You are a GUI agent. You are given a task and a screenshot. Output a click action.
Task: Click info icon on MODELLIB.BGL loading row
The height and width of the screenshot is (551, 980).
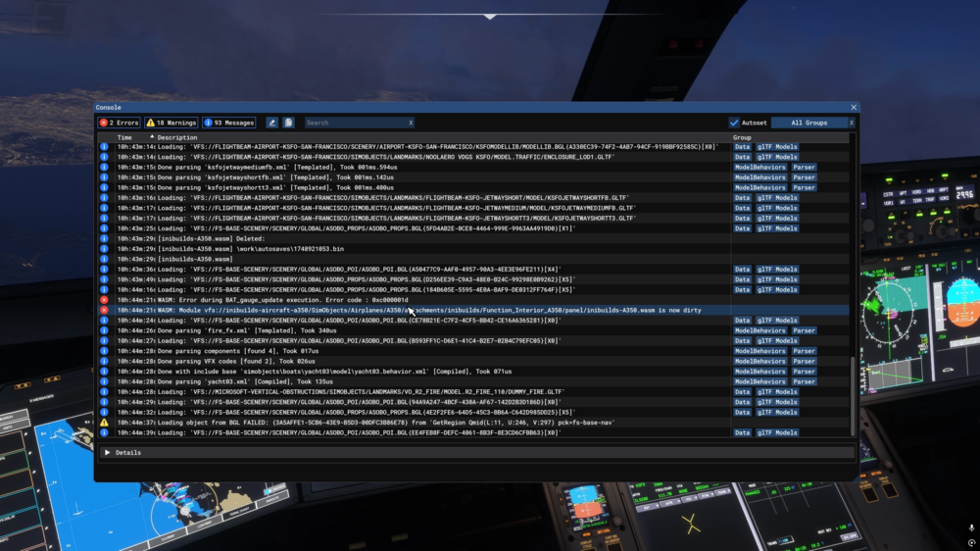coord(104,146)
